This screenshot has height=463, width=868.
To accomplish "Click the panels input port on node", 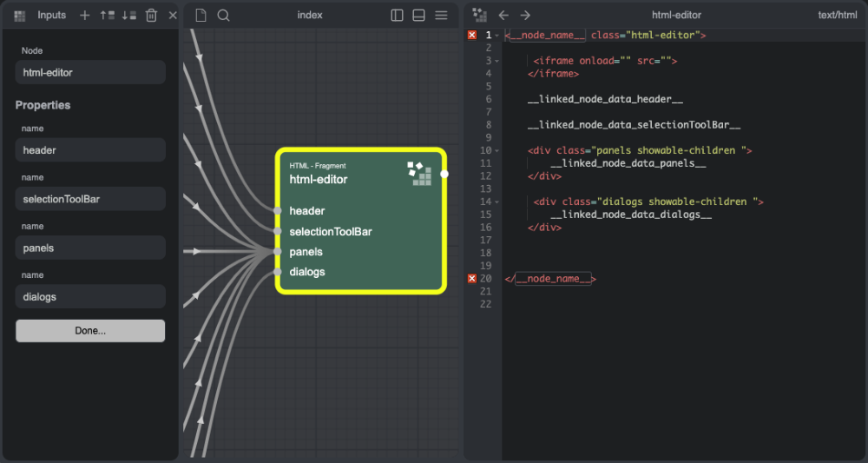I will [x=277, y=252].
